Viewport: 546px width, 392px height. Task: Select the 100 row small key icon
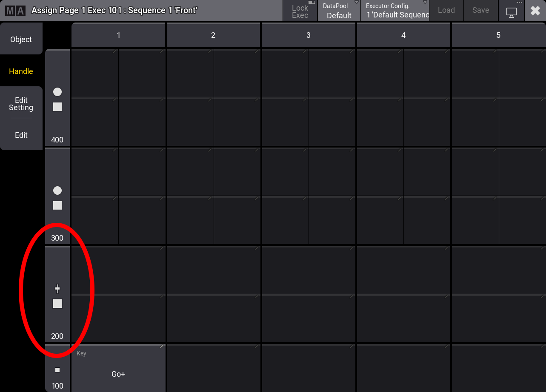(x=57, y=370)
